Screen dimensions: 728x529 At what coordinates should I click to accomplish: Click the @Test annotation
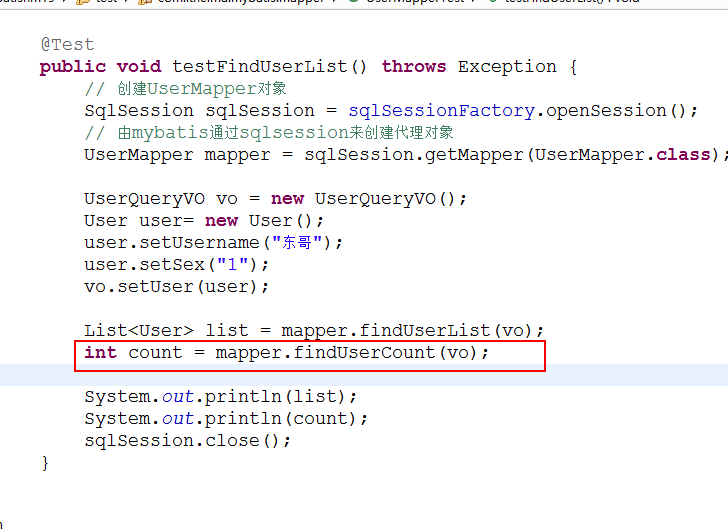[67, 45]
